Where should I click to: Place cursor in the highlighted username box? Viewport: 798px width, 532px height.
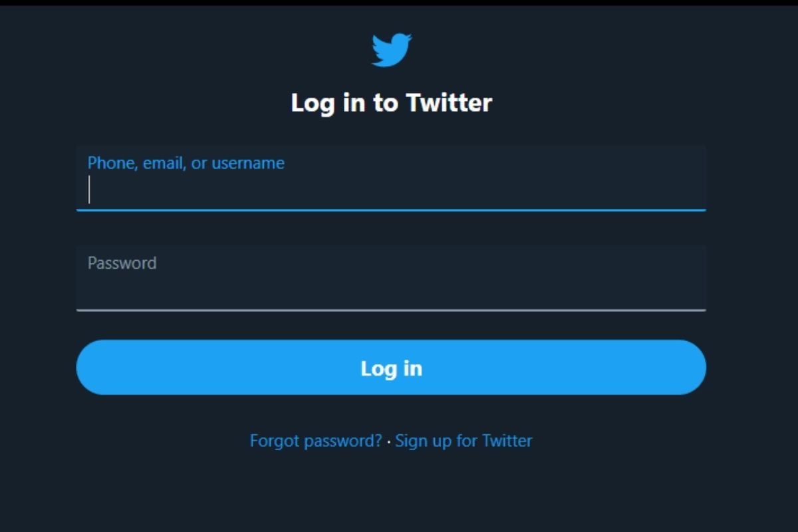click(391, 178)
